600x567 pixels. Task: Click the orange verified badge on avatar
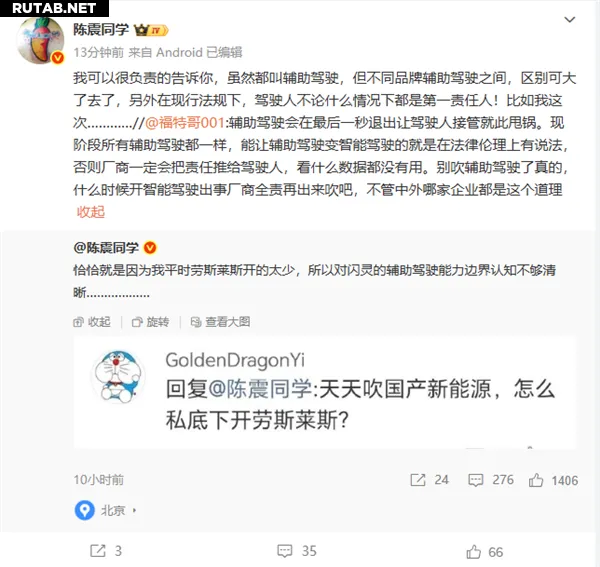(58, 57)
